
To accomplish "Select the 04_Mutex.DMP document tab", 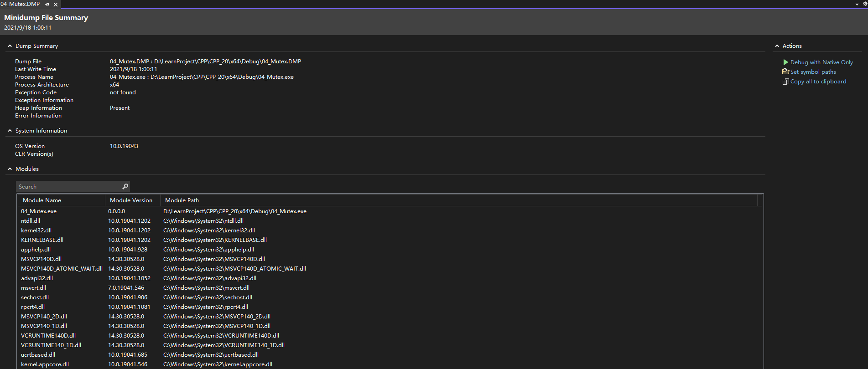I will pos(21,4).
